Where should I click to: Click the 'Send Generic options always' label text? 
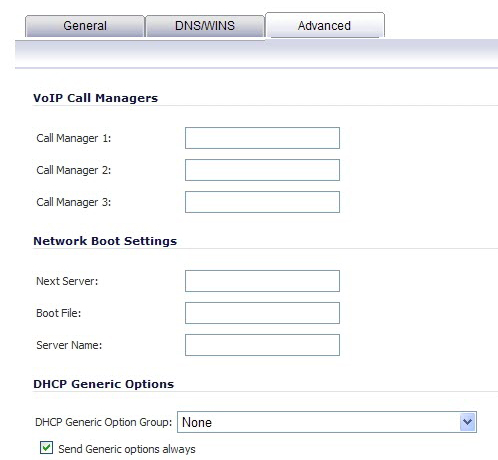(127, 449)
